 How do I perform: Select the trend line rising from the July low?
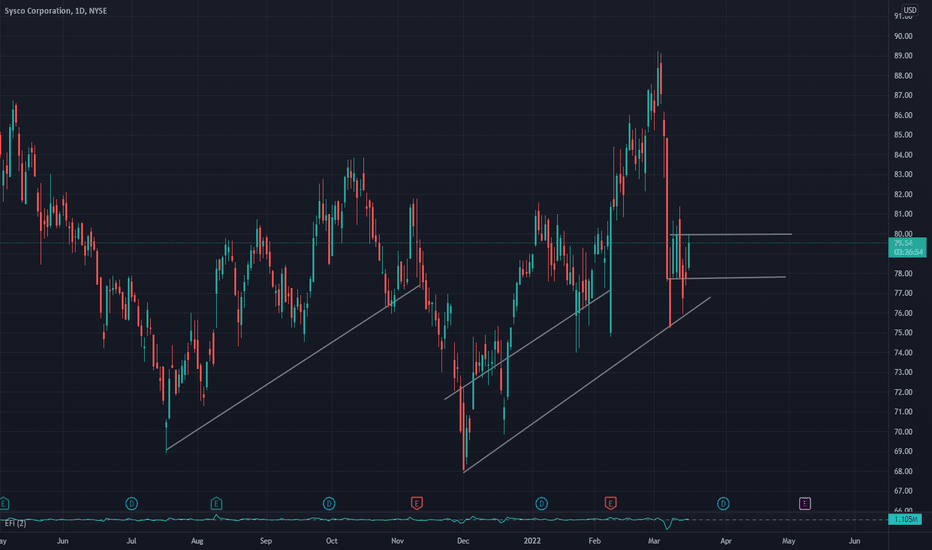(293, 367)
